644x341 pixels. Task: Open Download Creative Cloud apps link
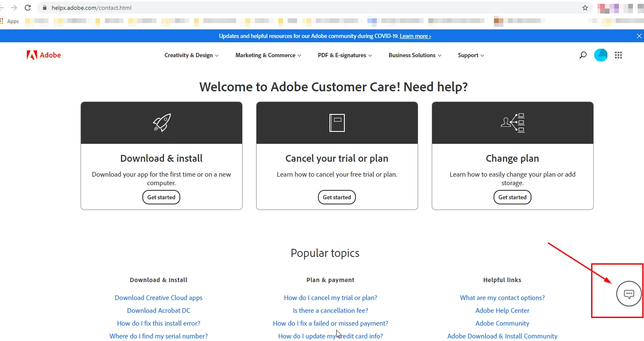tap(159, 298)
